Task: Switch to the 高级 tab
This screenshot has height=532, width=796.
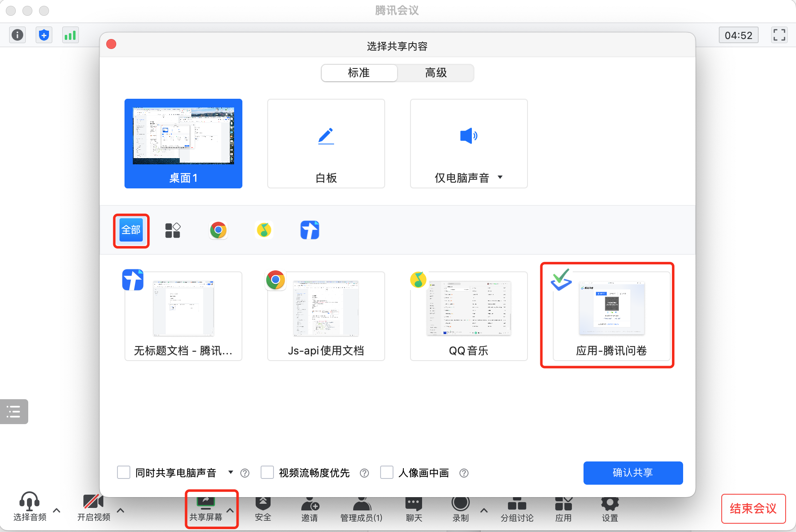Action: tap(436, 73)
